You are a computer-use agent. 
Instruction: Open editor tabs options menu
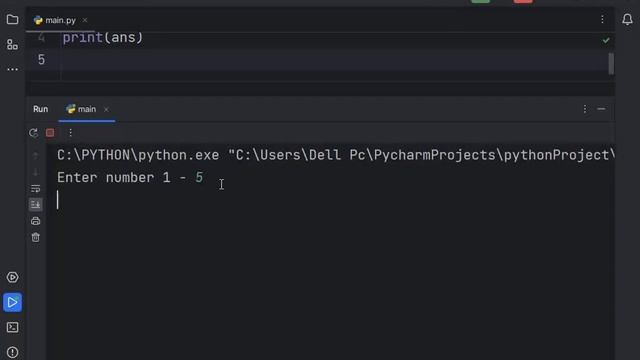[x=602, y=20]
